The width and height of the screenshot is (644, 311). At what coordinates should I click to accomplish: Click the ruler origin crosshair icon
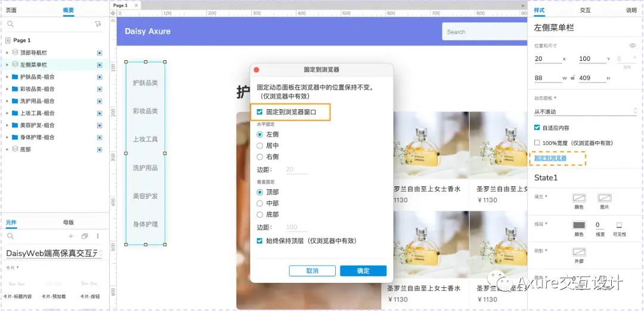click(113, 13)
